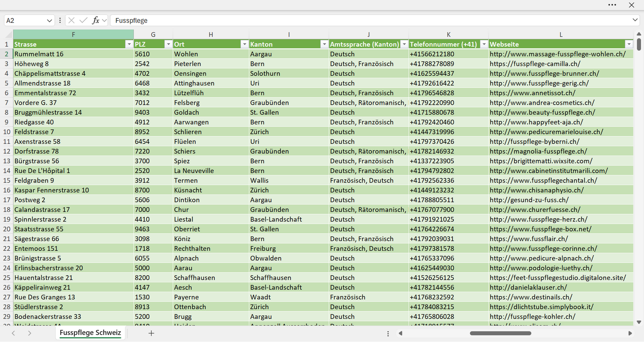Open link fusspflege-camilla.ch

[x=535, y=64]
